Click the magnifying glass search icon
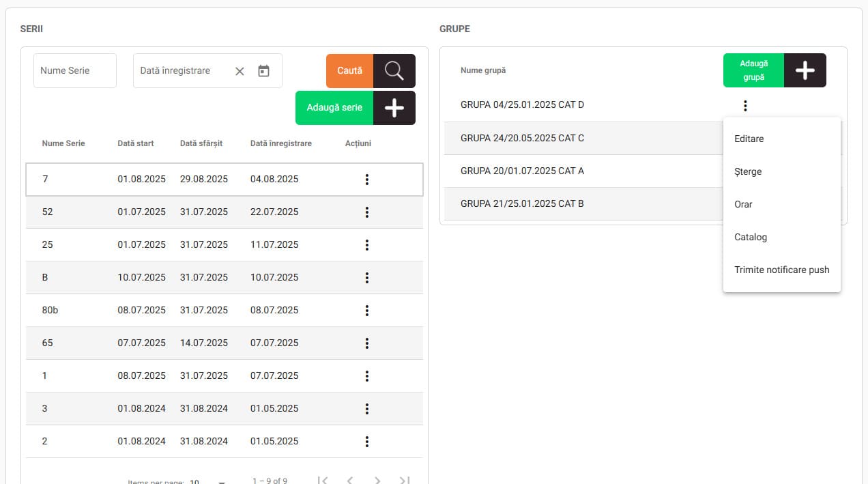The width and height of the screenshot is (868, 484). [x=394, y=71]
